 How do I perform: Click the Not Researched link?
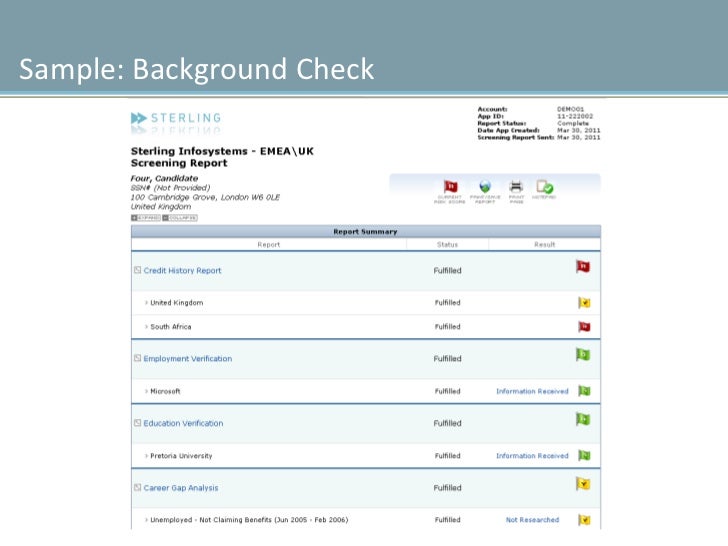click(532, 520)
